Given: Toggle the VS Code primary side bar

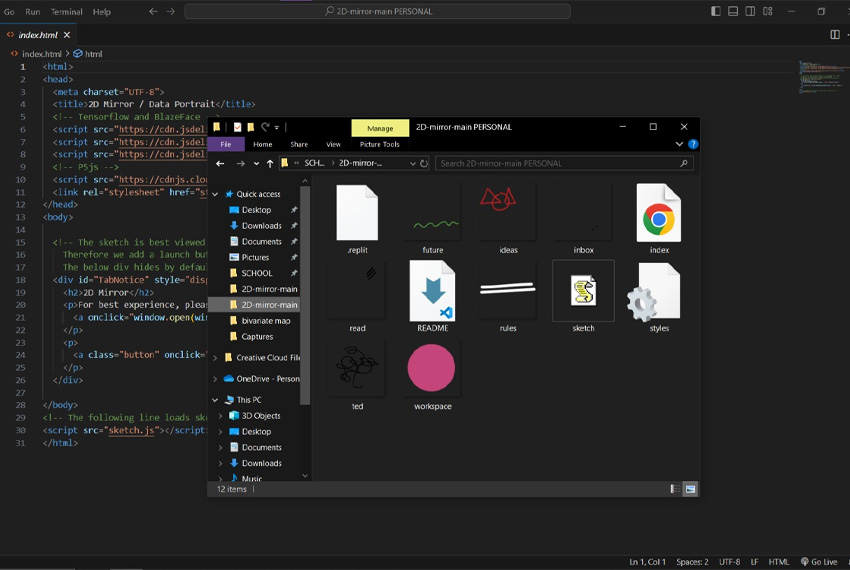Looking at the screenshot, I should click(x=716, y=12).
